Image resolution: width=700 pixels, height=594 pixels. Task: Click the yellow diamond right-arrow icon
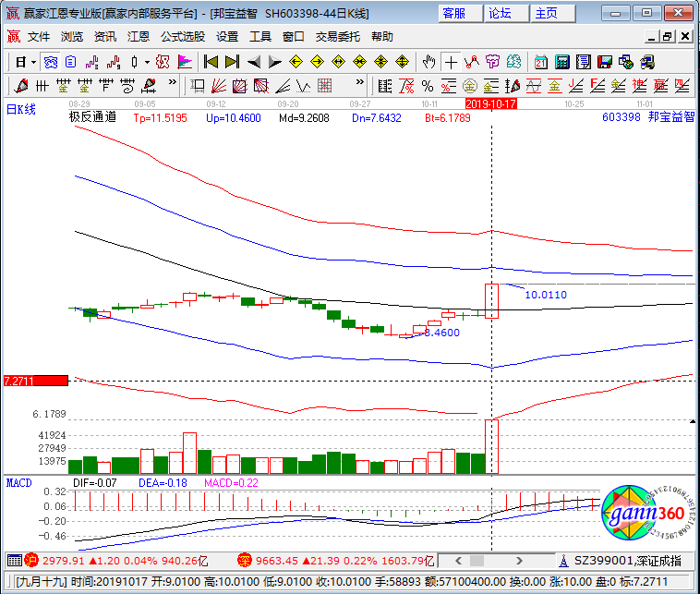[317, 62]
